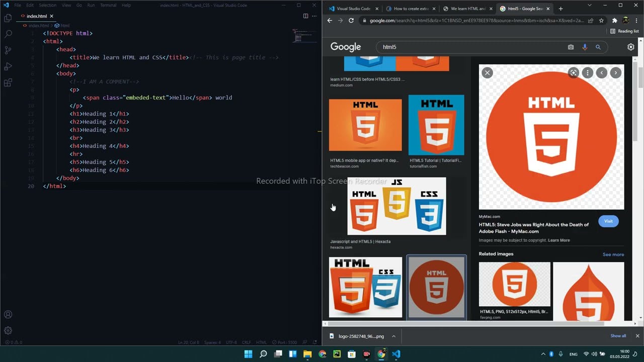Click See more related images
Viewport: 644px width, 362px height.
click(613, 254)
